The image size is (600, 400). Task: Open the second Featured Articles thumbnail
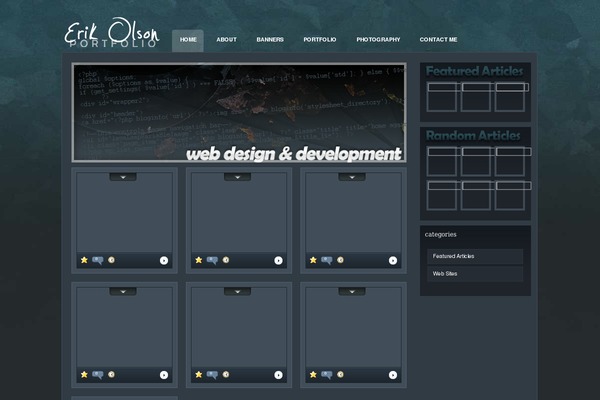(x=476, y=97)
